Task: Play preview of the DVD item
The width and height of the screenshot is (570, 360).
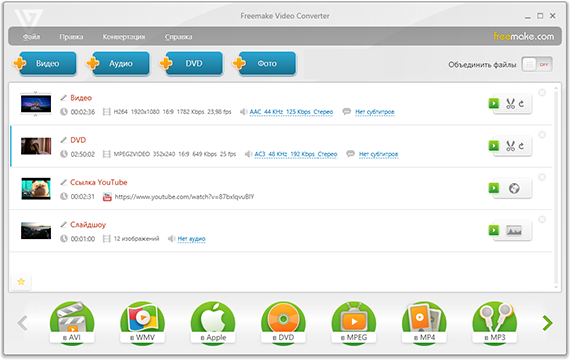Action: (494, 146)
